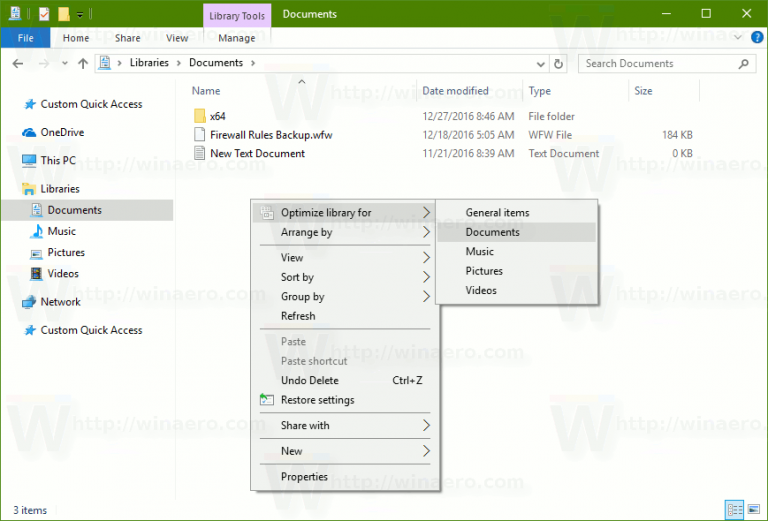Click the File button in the ribbon
The image size is (768, 521).
(x=26, y=38)
